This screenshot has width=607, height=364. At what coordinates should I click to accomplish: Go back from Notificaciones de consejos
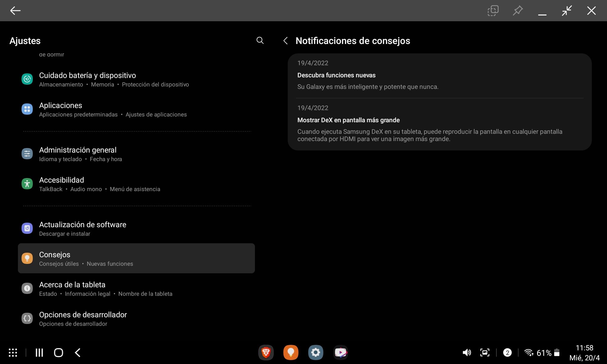pyautogui.click(x=285, y=41)
